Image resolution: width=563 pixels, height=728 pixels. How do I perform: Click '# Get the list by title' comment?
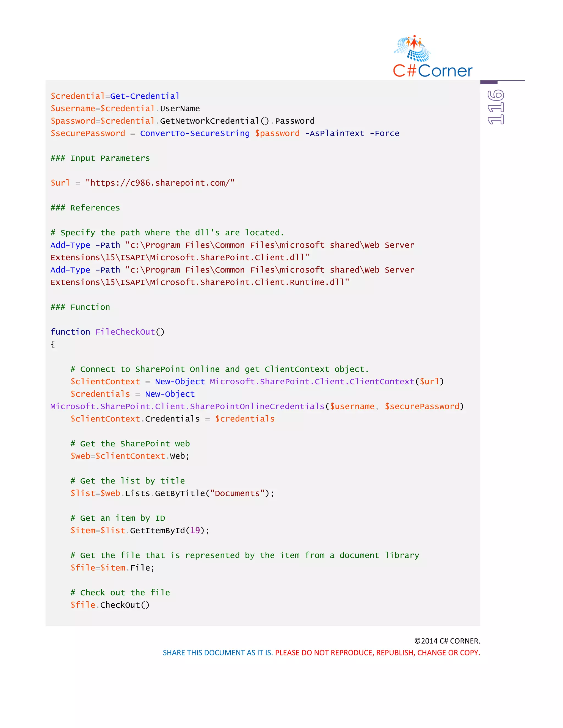[127, 481]
